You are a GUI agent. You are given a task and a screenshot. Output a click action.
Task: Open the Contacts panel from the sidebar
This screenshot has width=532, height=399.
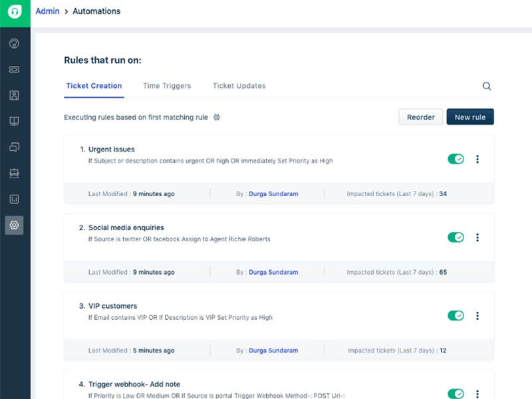14,94
